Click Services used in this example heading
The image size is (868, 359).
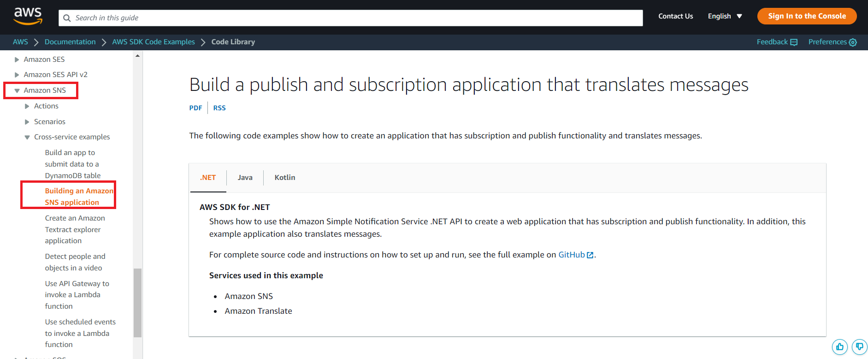[266, 275]
